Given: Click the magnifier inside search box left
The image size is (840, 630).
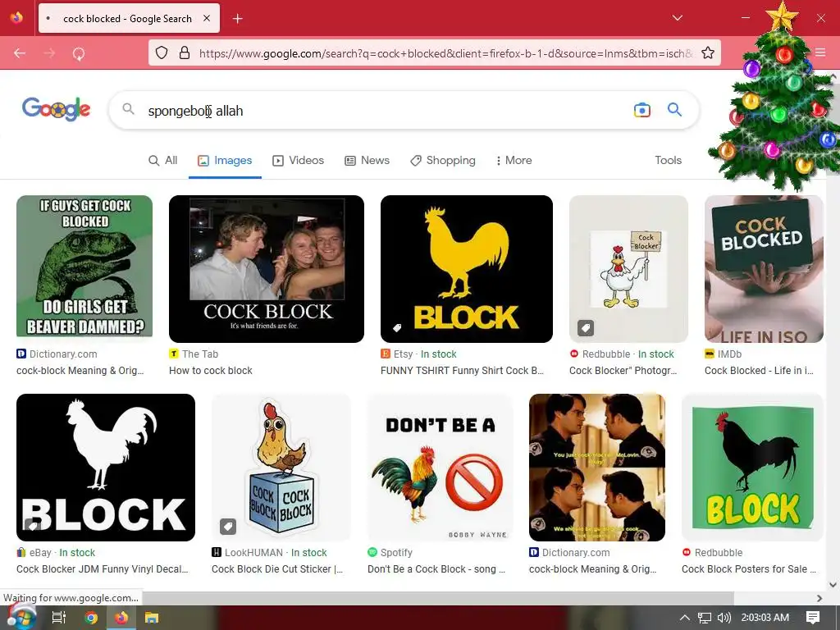Looking at the screenshot, I should tap(128, 109).
